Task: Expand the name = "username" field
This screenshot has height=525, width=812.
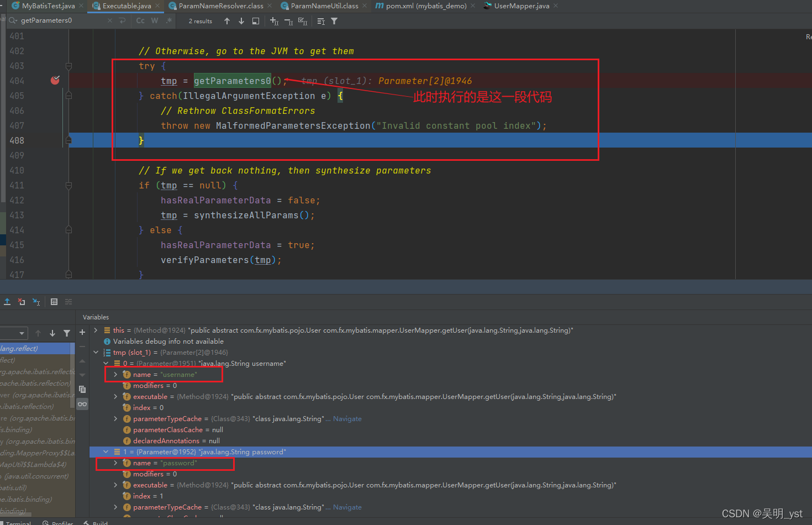Action: click(115, 374)
